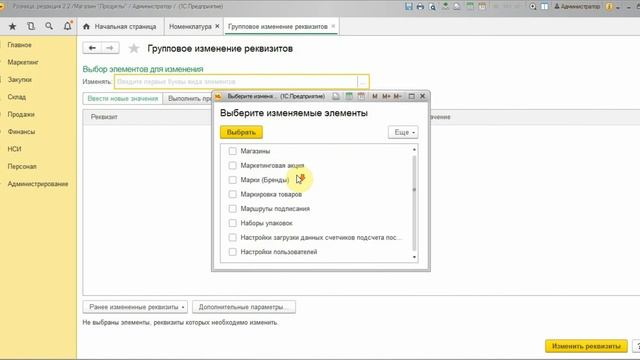The height and width of the screenshot is (360, 640).
Task: Toggle the window layout panels icon
Action: tap(544, 7)
